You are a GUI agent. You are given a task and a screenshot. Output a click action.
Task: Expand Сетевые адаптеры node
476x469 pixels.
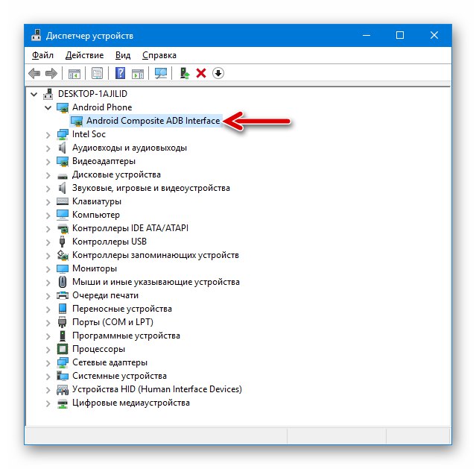(48, 363)
